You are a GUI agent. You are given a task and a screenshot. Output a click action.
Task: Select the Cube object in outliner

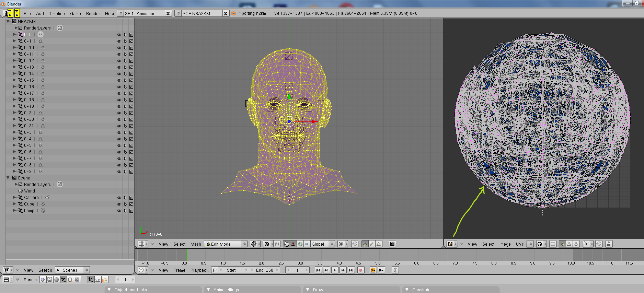tap(29, 204)
